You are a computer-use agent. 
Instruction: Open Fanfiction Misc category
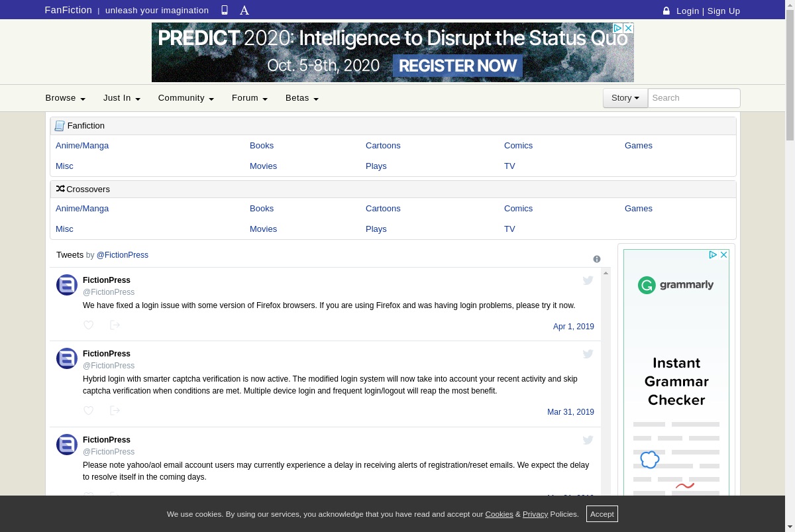(64, 166)
